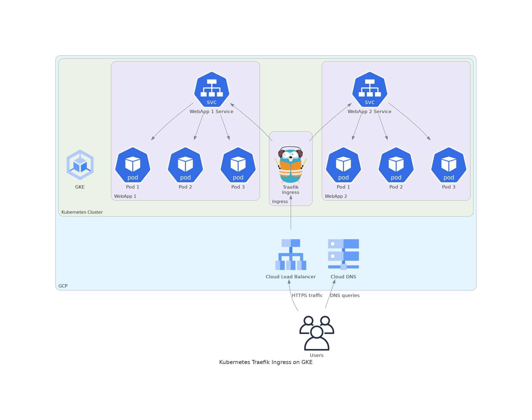Image resolution: width=532 pixels, height=420 pixels.
Task: Select the WebApp 2 Service svc icon
Action: (370, 89)
